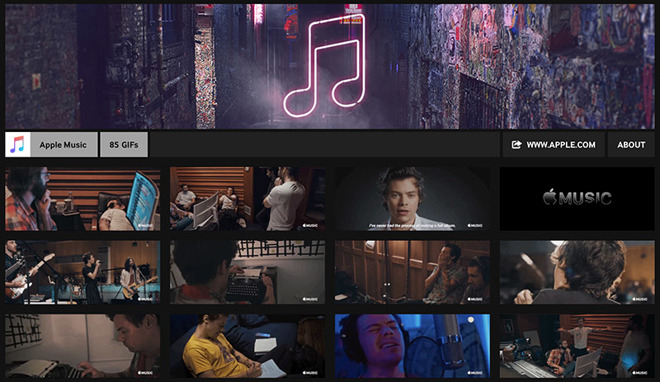The height and width of the screenshot is (382, 660).
Task: Open the Apple Music channel name label
Action: pyautogui.click(x=63, y=145)
